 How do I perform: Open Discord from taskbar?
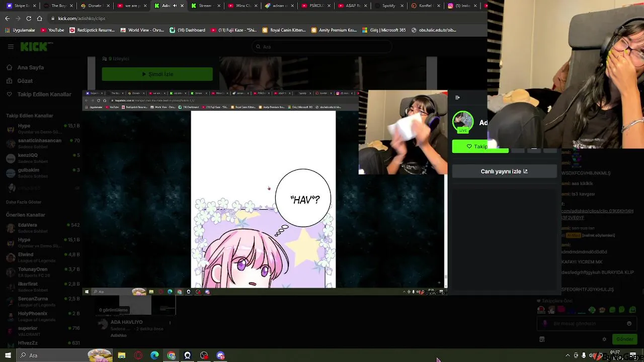[220, 355]
